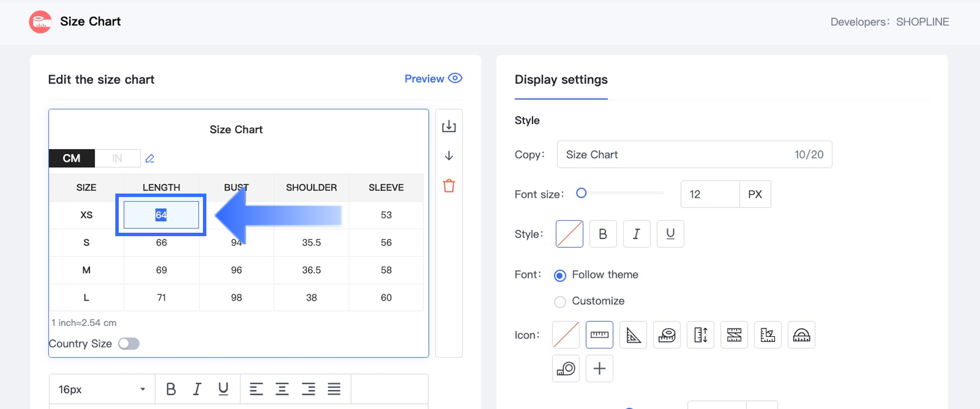Click the import table icon

pos(448,127)
